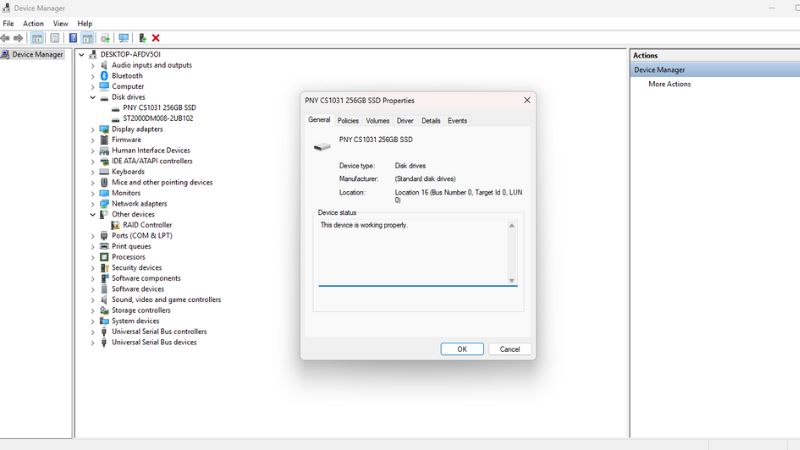
Task: Select the ST2000DM008-2UB102 disk drive
Action: 158,118
